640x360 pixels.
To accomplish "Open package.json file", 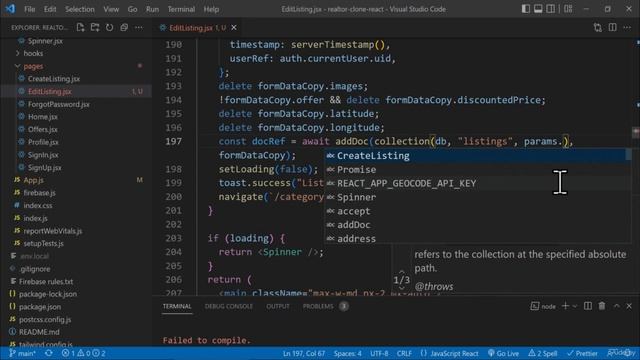I will 40,307.
